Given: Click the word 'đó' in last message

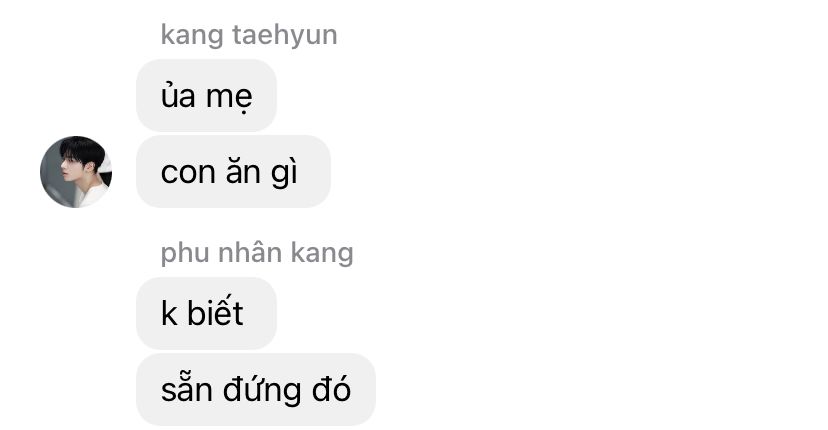Looking at the screenshot, I should [331, 388].
